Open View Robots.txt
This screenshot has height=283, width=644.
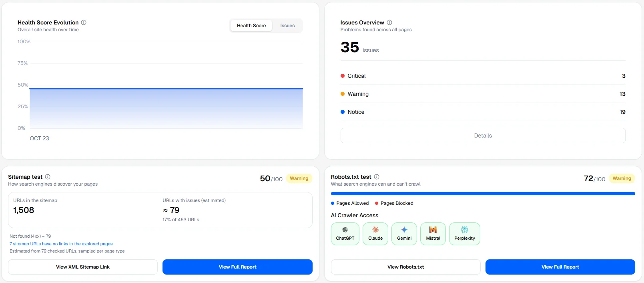[405, 267]
